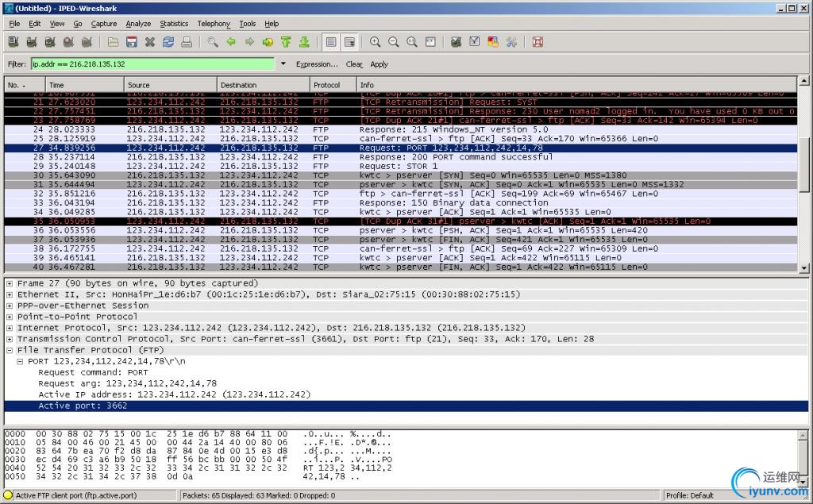Open the View menu
The height and width of the screenshot is (504, 813).
[57, 23]
